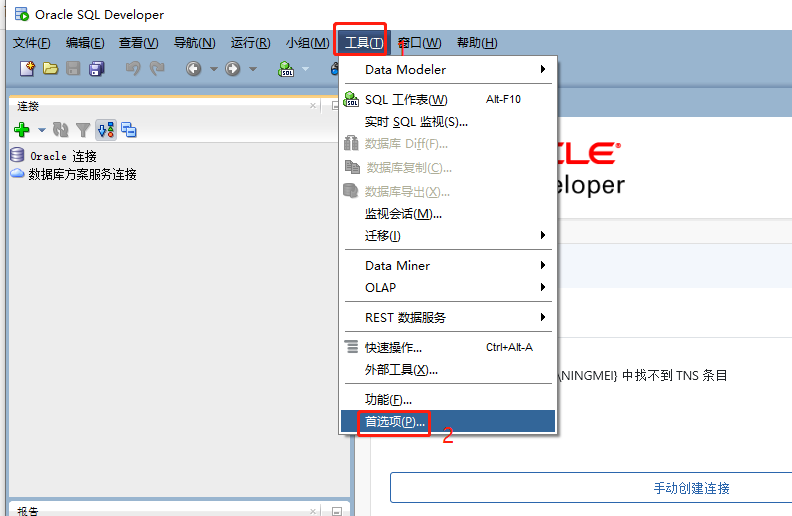This screenshot has width=792, height=516.
Task: Open the 文件(F) menu
Action: coord(31,43)
